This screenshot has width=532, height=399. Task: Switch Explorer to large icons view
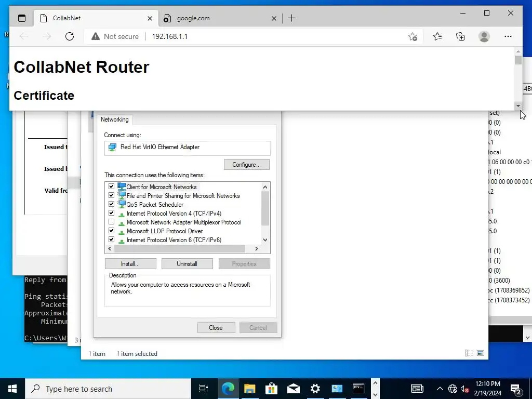point(481,353)
